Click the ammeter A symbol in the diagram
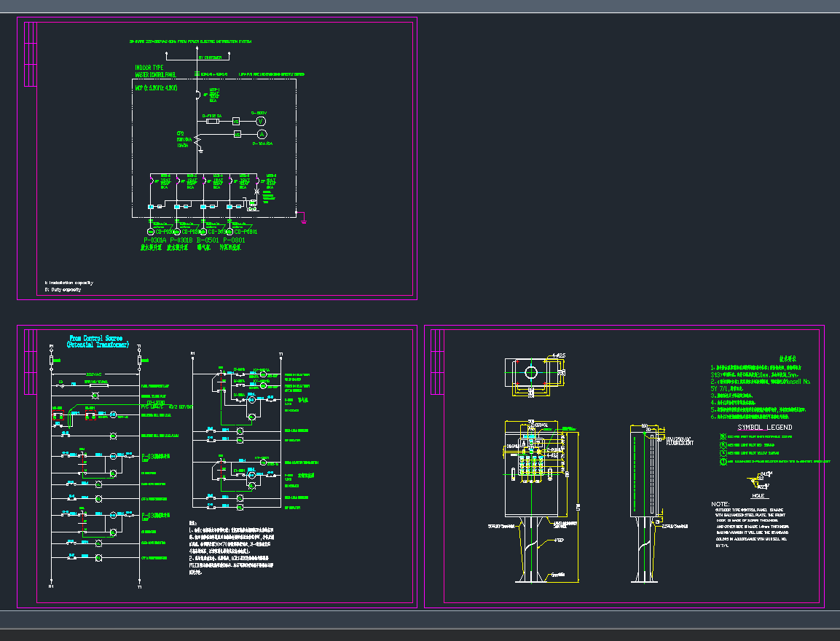The width and height of the screenshot is (840, 641). pyautogui.click(x=261, y=134)
